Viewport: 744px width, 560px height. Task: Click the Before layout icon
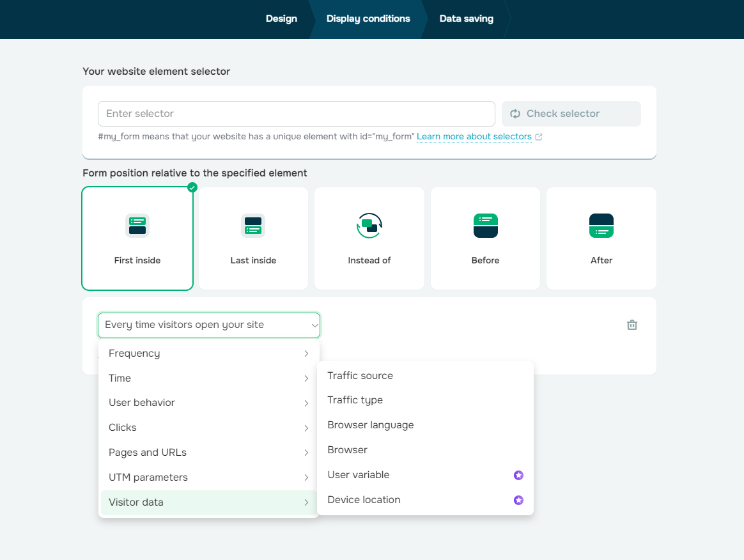[485, 226]
